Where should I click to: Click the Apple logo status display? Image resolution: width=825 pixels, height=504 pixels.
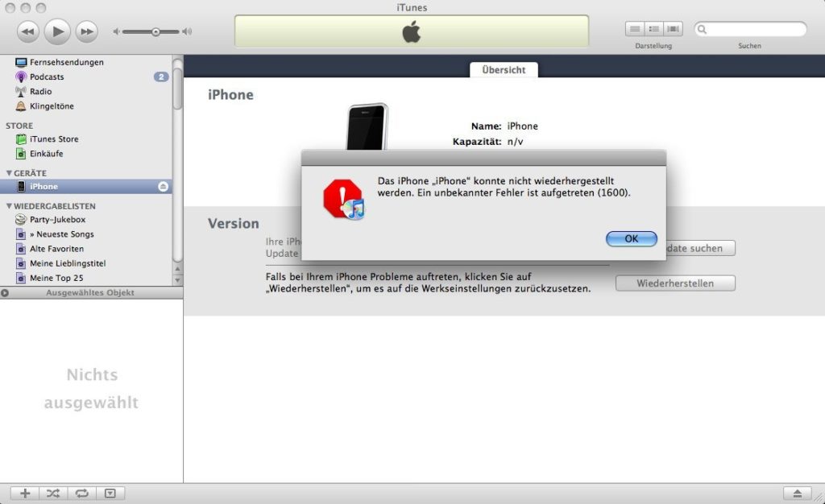[412, 31]
